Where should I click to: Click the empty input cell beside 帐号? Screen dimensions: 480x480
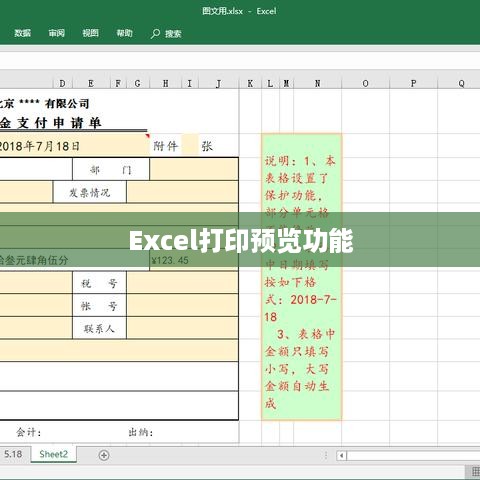coord(182,306)
